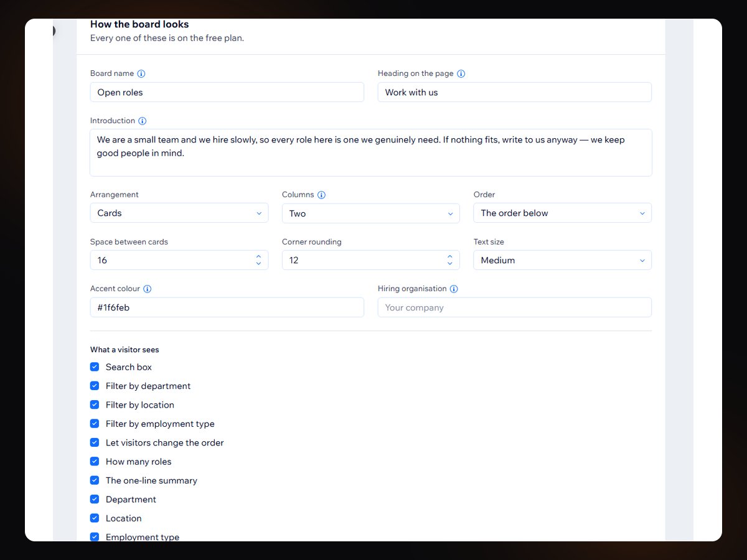Decrease Corner rounding with down arrow
The width and height of the screenshot is (747, 560).
click(450, 264)
